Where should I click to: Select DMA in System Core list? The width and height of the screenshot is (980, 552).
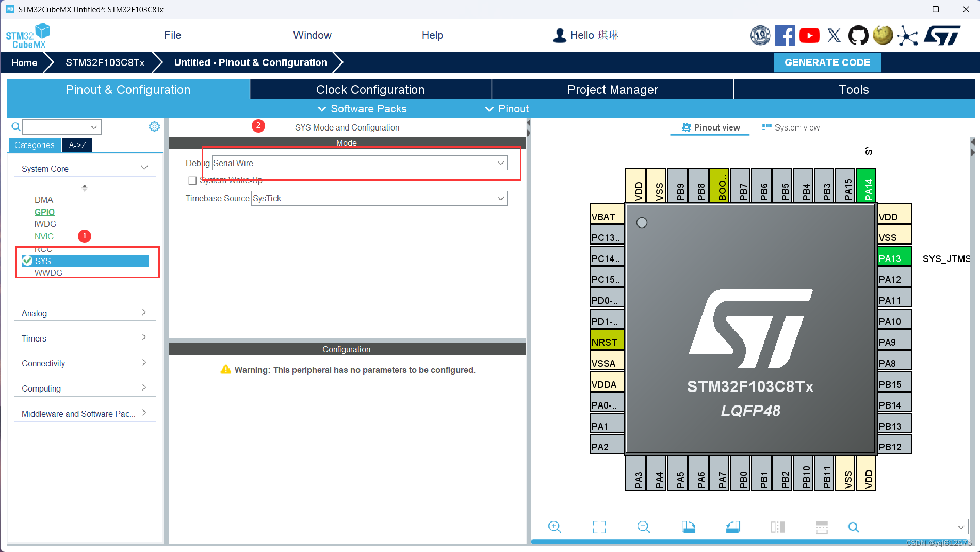tap(44, 200)
